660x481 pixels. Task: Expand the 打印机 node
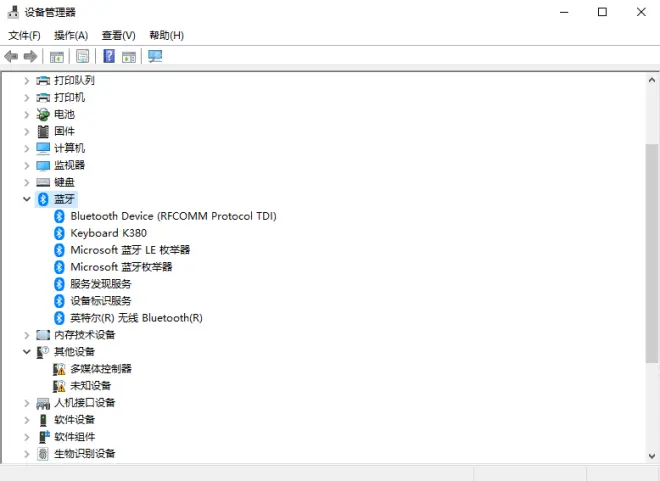(27, 98)
